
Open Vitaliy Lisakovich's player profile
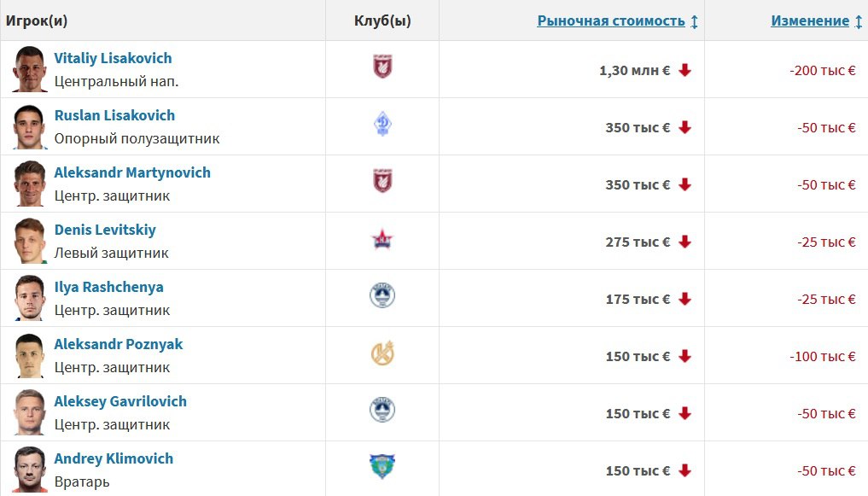point(113,58)
